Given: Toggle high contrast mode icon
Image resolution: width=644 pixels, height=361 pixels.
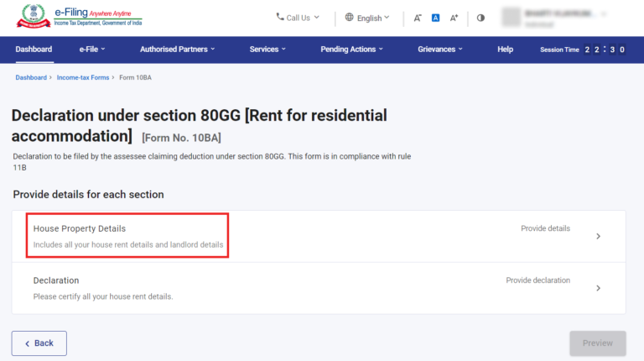Looking at the screenshot, I should (x=480, y=18).
